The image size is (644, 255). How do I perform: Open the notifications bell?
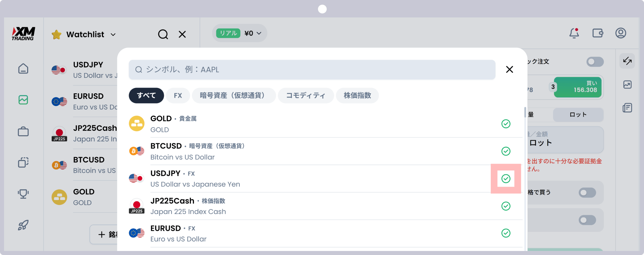coord(574,33)
